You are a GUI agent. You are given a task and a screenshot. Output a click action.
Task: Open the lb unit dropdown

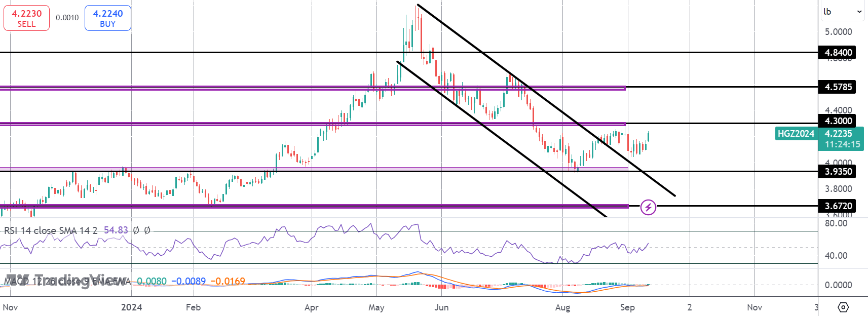click(843, 12)
